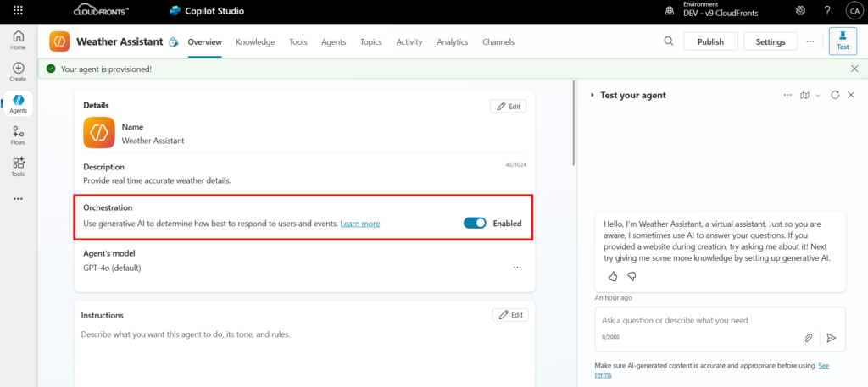Image resolution: width=868 pixels, height=387 pixels.
Task: Click the CloudFronts logo
Action: 102,11
